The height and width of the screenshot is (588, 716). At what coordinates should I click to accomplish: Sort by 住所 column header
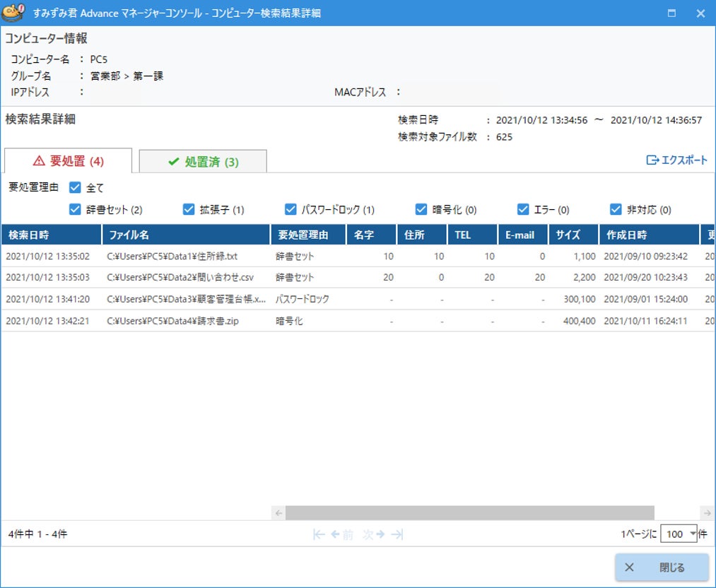[422, 235]
